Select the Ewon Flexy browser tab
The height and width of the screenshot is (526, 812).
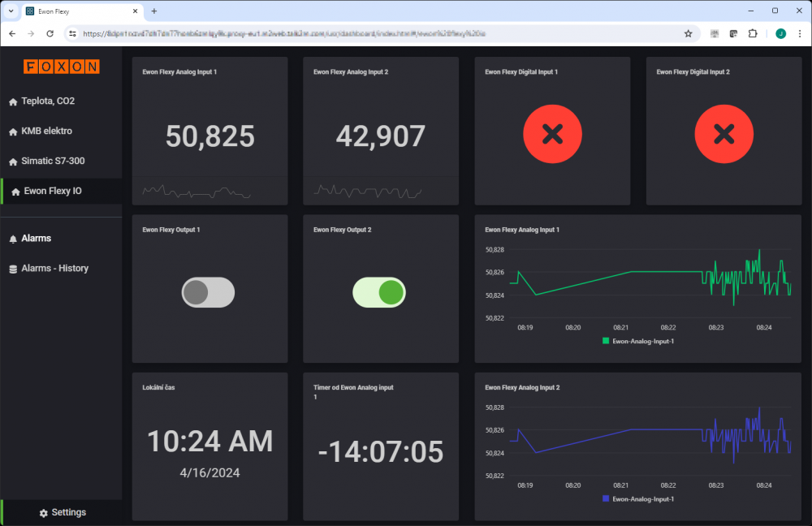coord(83,11)
